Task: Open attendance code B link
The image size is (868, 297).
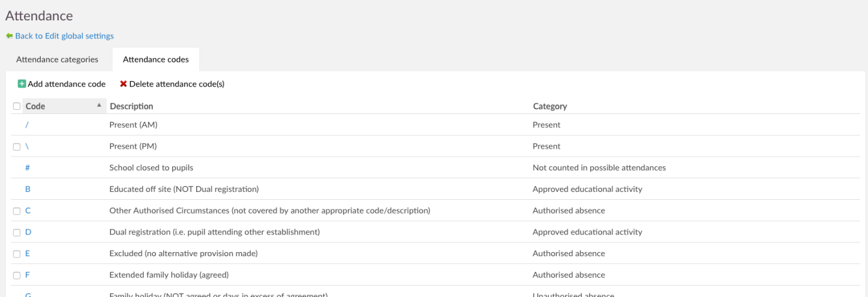Action: [28, 189]
